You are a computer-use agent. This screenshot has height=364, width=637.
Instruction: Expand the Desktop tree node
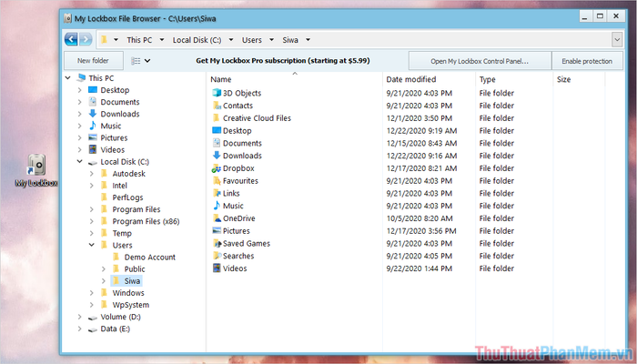point(80,90)
